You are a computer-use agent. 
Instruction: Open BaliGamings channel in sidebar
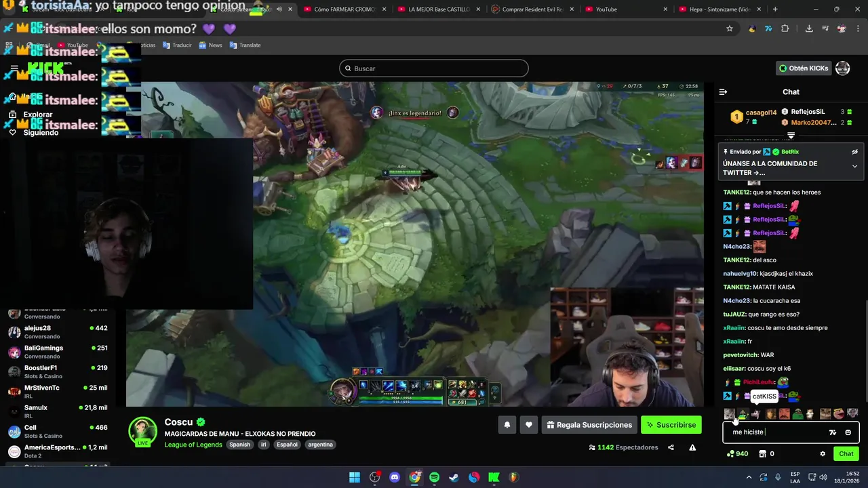tap(58, 352)
